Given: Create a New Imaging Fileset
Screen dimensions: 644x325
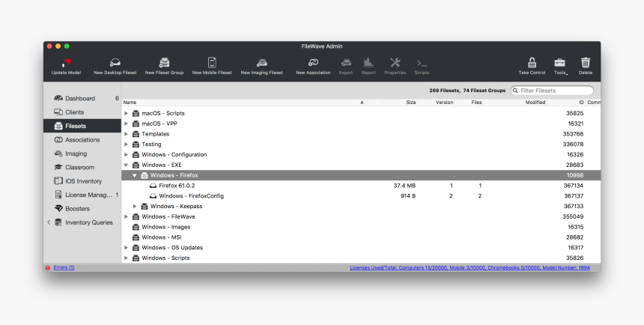Looking at the screenshot, I should tap(261, 66).
